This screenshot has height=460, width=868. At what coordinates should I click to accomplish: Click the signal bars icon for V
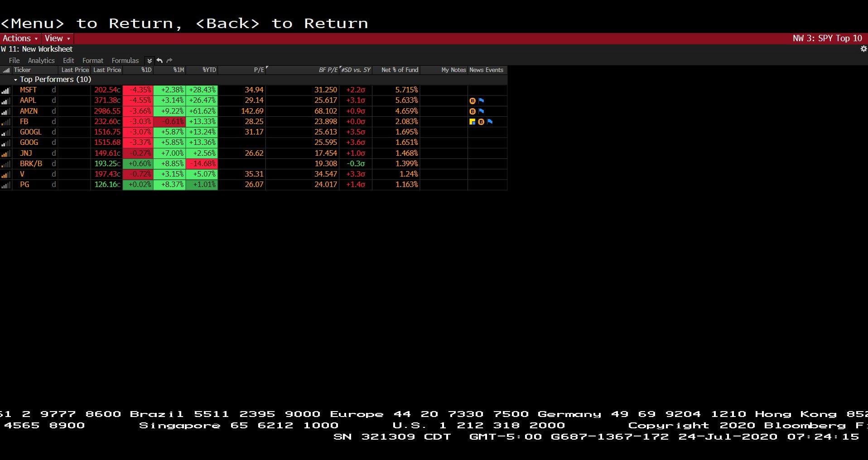[6, 174]
